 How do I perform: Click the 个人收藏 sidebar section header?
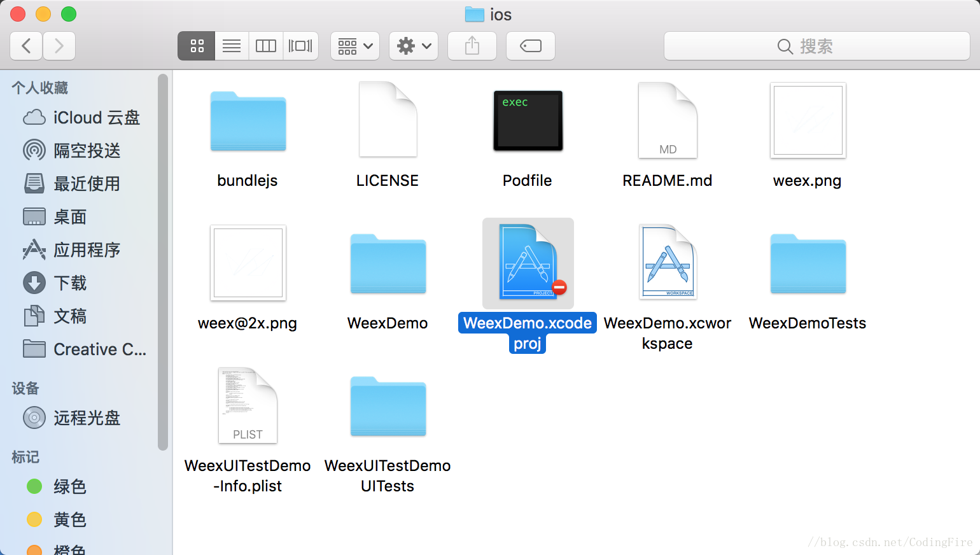40,88
